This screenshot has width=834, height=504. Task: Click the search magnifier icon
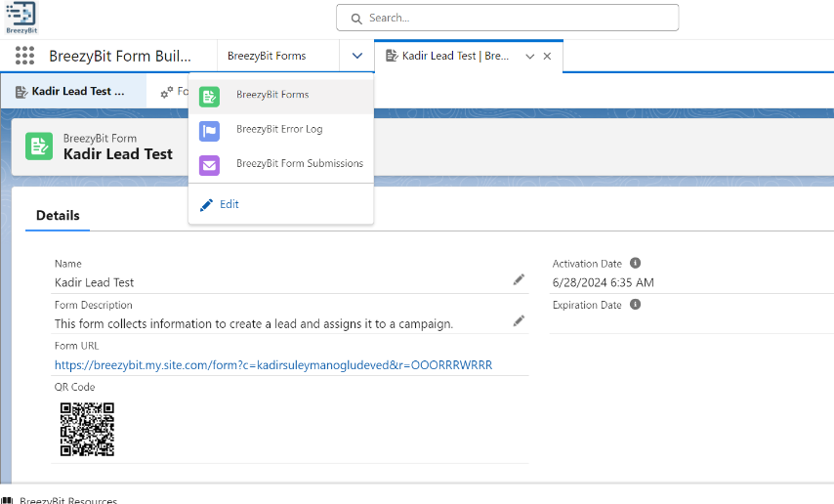356,19
